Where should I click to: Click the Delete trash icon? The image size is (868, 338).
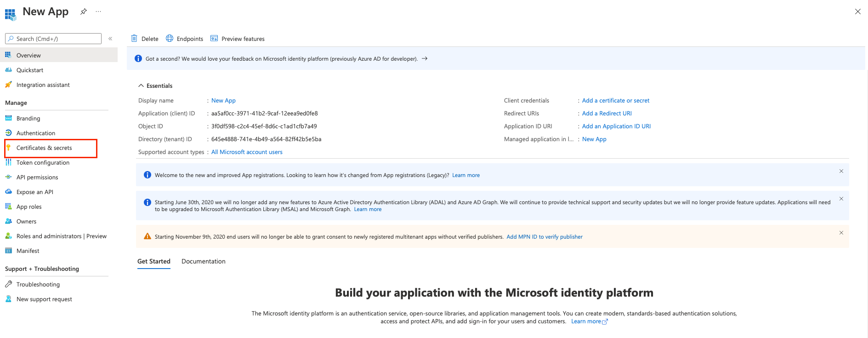coord(134,39)
